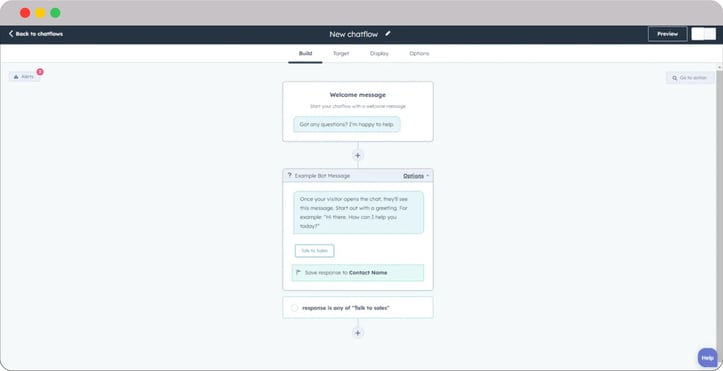This screenshot has width=723, height=371.
Task: Select the Welcome message card title
Action: (x=357, y=95)
